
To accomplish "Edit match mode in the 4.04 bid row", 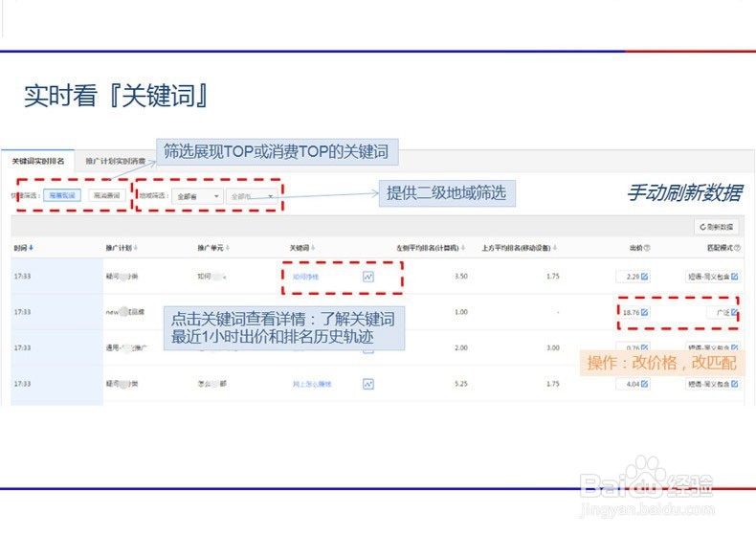I will coord(734,384).
